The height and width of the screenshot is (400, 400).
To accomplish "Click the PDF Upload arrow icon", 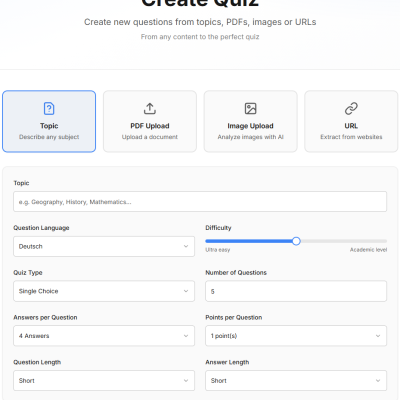I will click(150, 109).
